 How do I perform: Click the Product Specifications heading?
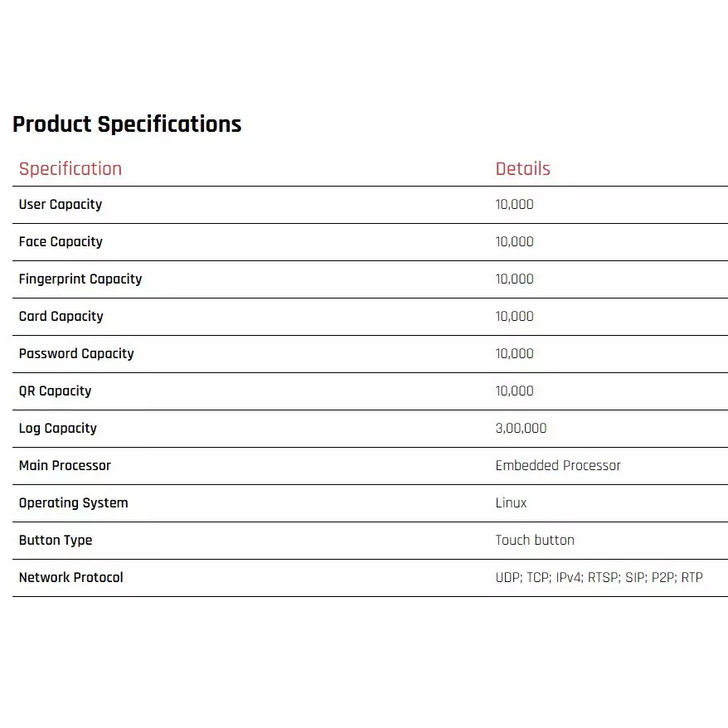tap(127, 124)
